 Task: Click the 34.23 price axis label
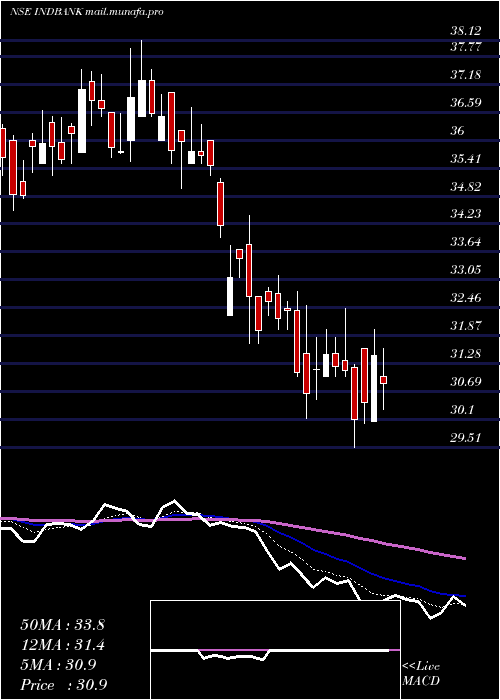[466, 214]
